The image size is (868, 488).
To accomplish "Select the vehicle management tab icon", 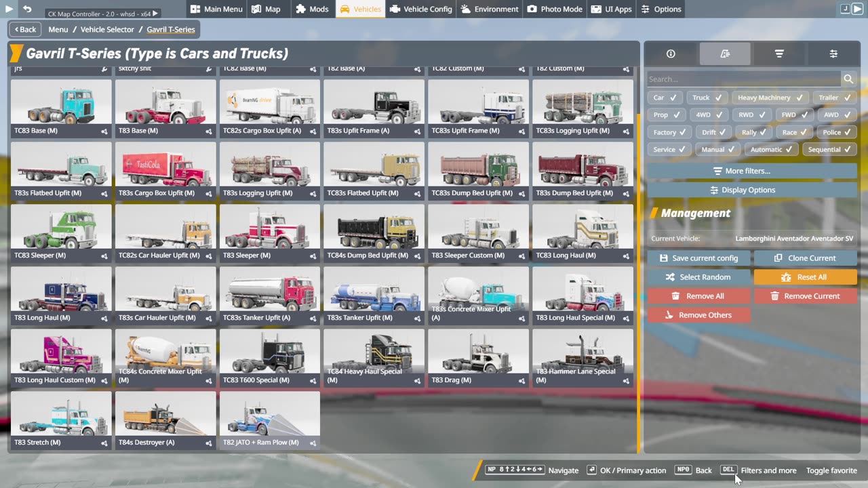I will coord(725,54).
